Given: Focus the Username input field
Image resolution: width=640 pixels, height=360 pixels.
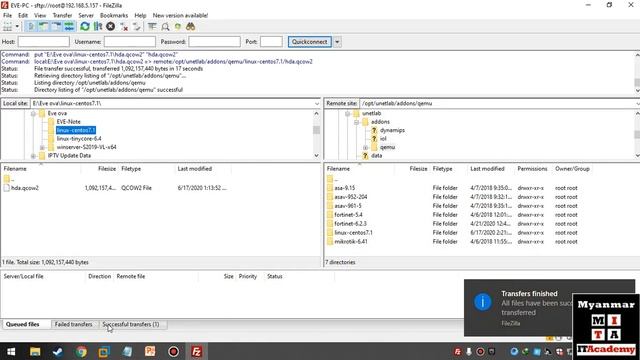Looking at the screenshot, I should 129,42.
